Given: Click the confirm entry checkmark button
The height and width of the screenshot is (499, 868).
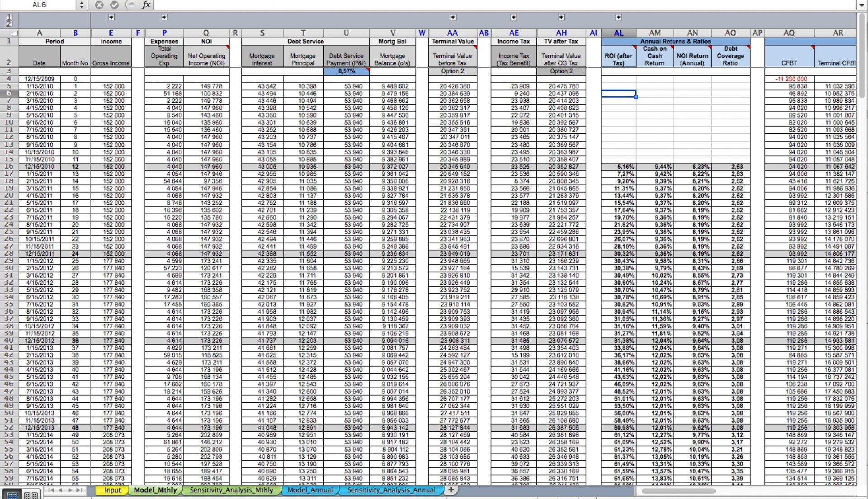Looking at the screenshot, I should pyautogui.click(x=114, y=5).
